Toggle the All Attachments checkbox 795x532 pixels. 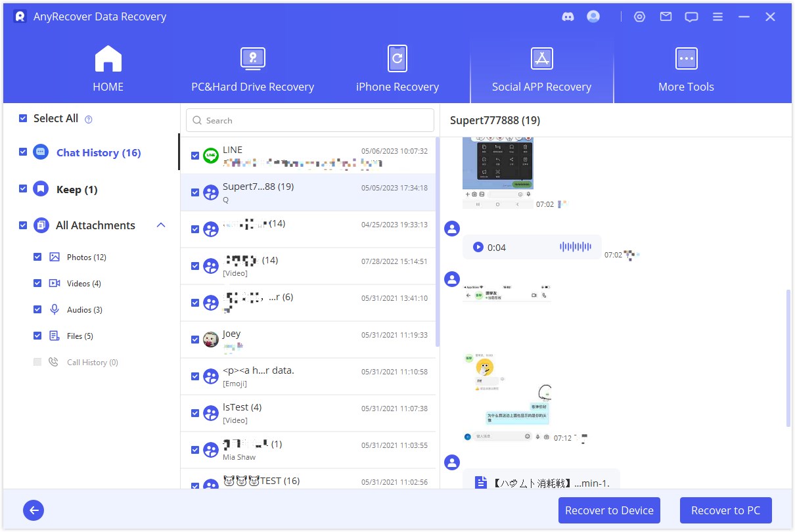click(23, 225)
